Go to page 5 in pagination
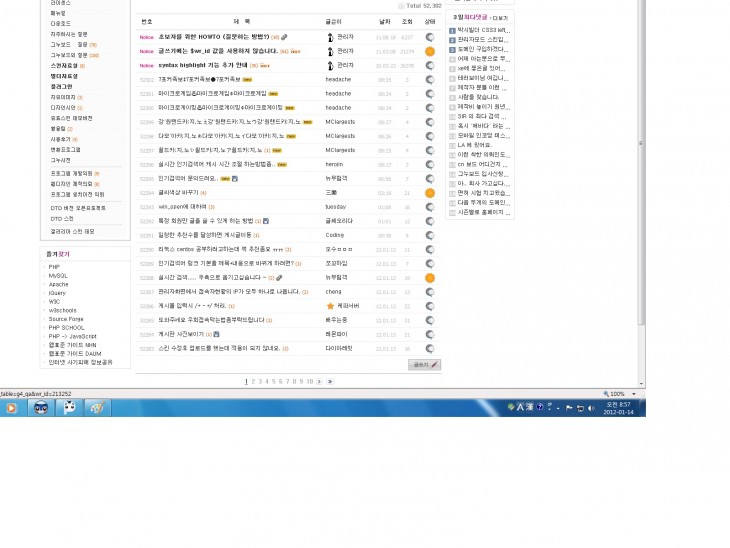 pos(274,381)
